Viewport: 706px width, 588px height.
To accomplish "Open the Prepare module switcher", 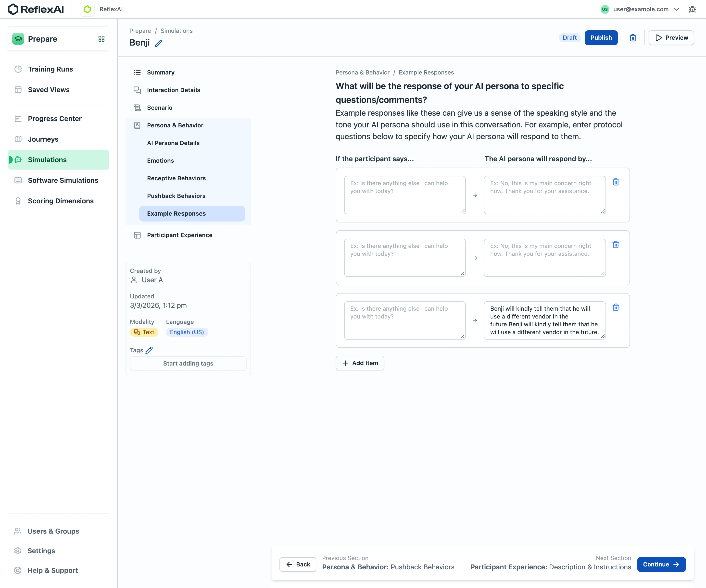I will [59, 39].
